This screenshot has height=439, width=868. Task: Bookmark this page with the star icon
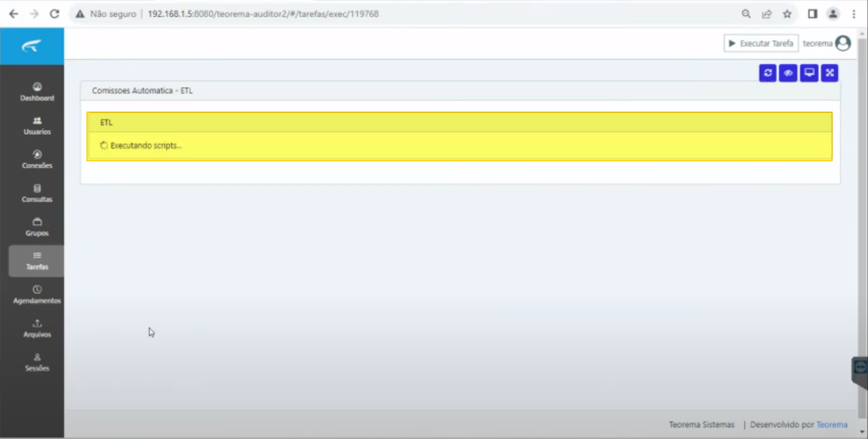pyautogui.click(x=787, y=14)
